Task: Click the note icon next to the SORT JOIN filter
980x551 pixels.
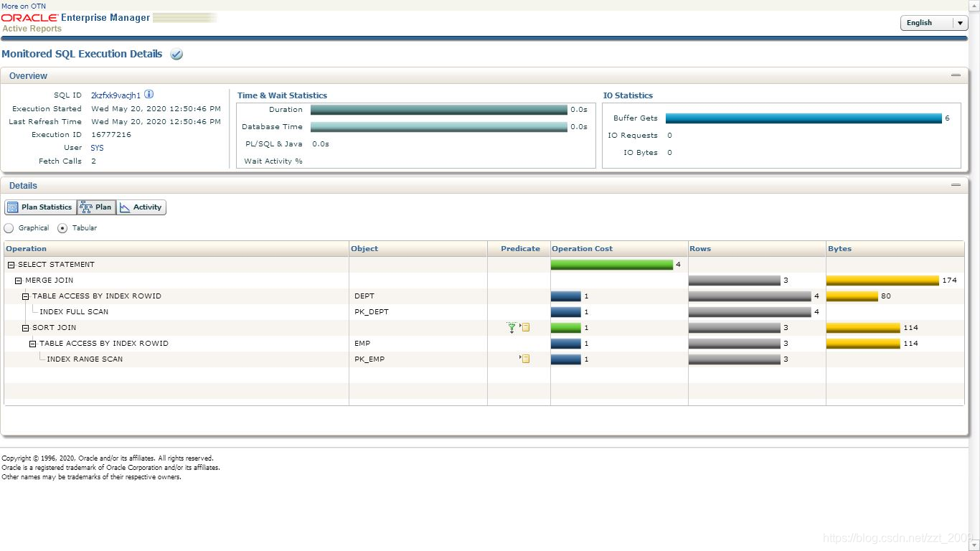Action: pyautogui.click(x=525, y=327)
